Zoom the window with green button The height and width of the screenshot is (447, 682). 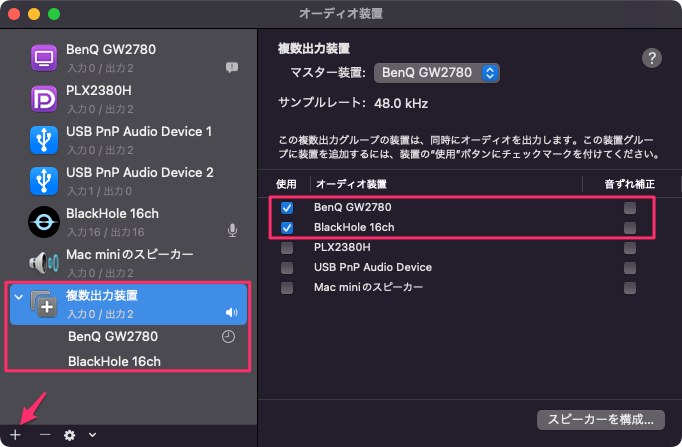tap(54, 14)
